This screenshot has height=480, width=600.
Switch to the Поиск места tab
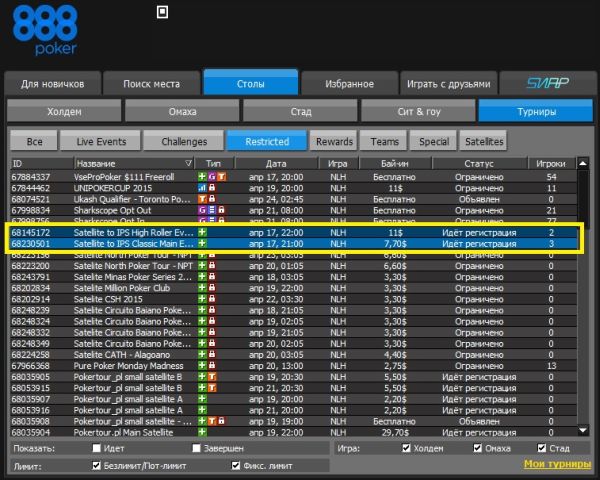152,83
